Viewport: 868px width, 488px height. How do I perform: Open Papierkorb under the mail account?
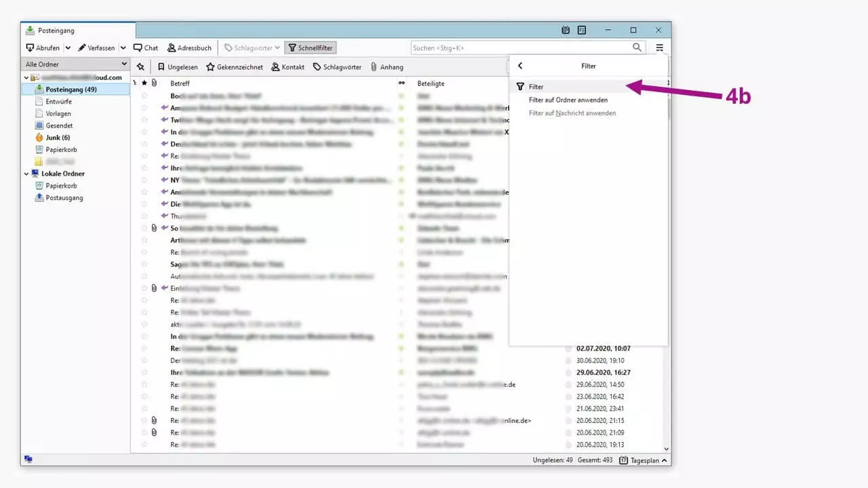(61, 150)
